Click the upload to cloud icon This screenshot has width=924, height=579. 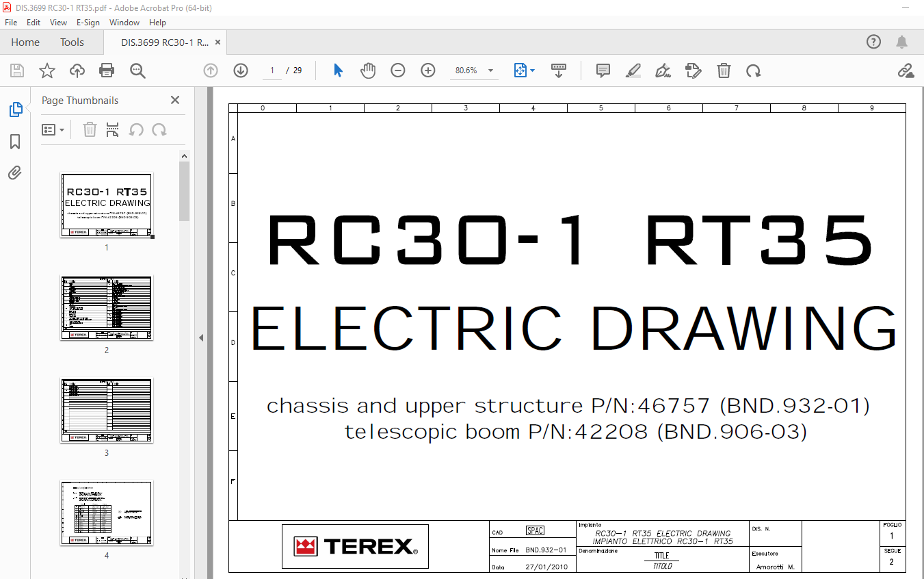click(x=77, y=70)
